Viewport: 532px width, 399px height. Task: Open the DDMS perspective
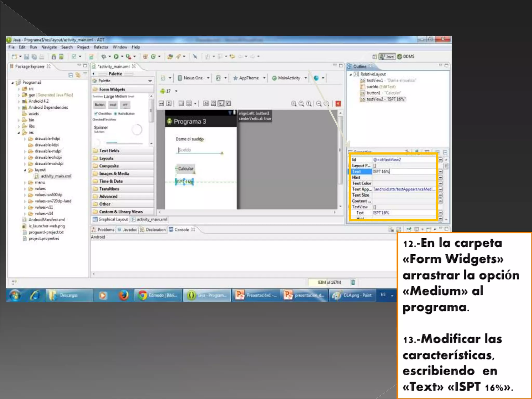406,56
